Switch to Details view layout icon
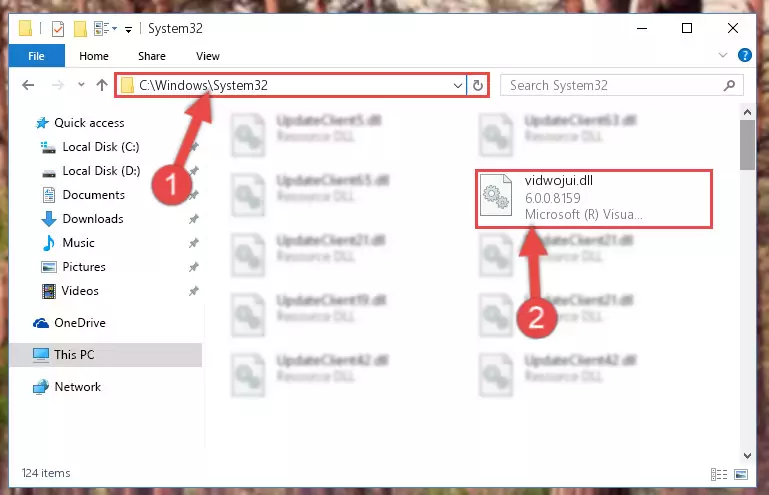Viewport: 769px width, 495px height. coord(719,474)
